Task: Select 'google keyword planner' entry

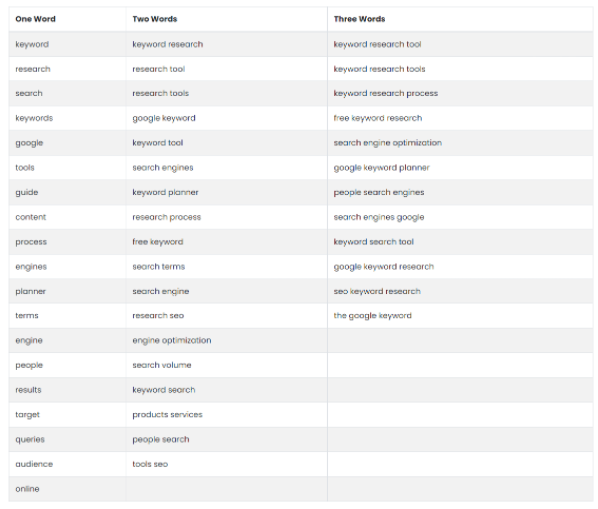Action: tap(381, 168)
